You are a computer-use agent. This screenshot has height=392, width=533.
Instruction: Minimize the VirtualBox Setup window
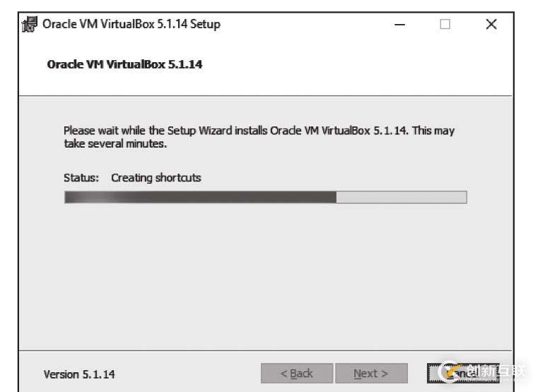pyautogui.click(x=400, y=25)
